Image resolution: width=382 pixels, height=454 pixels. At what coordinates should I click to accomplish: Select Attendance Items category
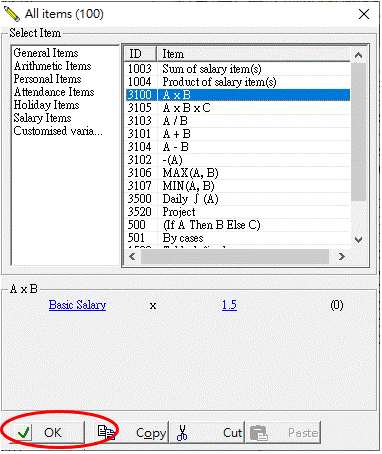pyautogui.click(x=54, y=92)
